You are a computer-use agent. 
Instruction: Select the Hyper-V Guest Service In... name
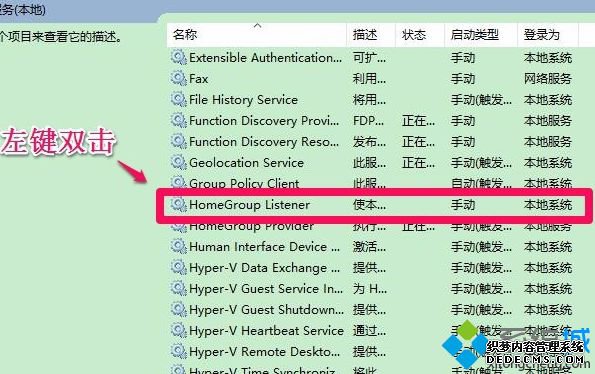(x=266, y=289)
